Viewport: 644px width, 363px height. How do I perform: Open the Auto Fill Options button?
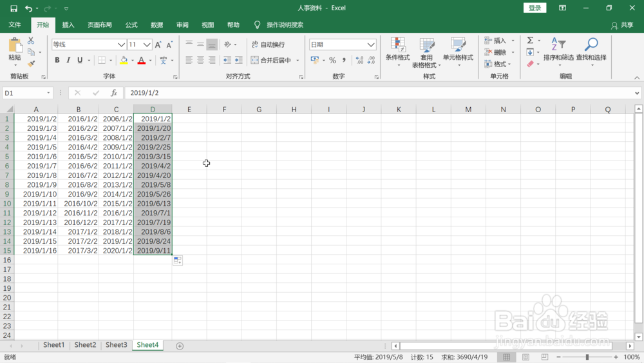coord(178,260)
